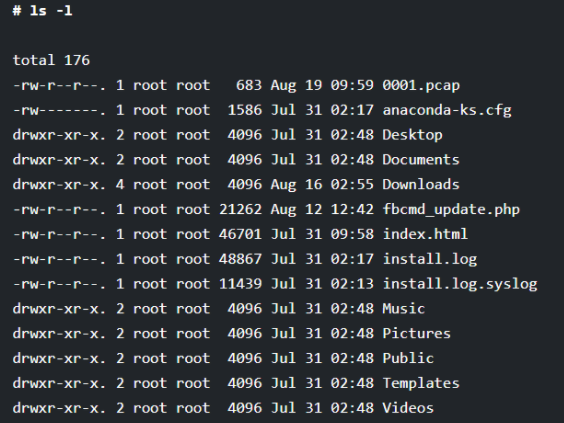Click the 'total 176' line
Viewport: 564px width, 423px height.
51,60
